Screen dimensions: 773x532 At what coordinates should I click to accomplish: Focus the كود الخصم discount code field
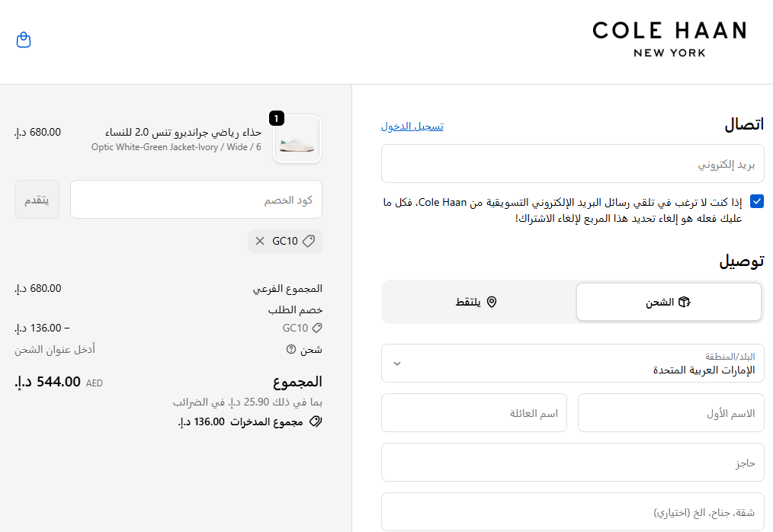click(x=196, y=199)
